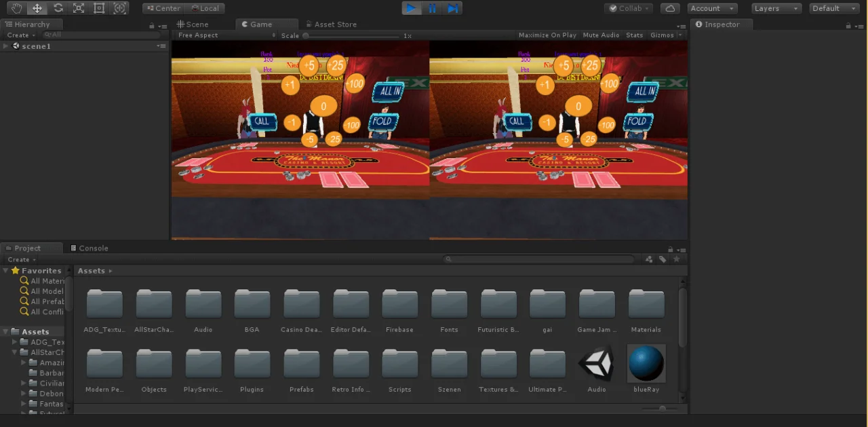868x427 pixels.
Task: Select the BGA folder
Action: point(252,312)
